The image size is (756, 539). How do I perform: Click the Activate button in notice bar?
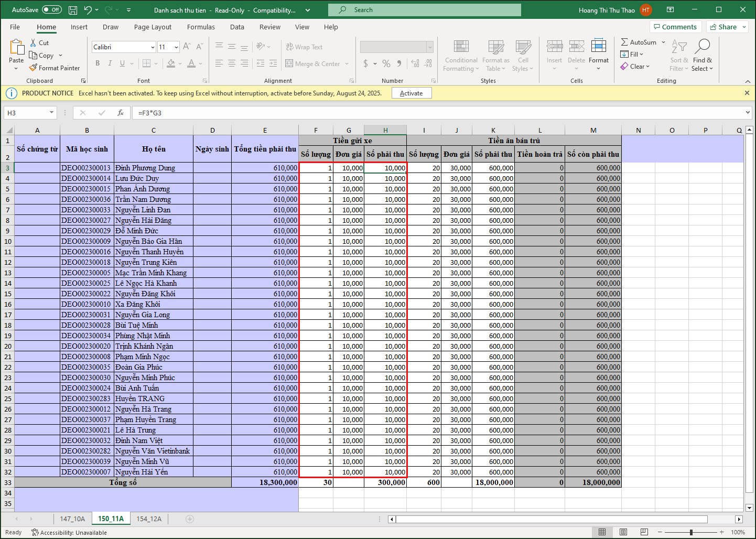point(411,93)
